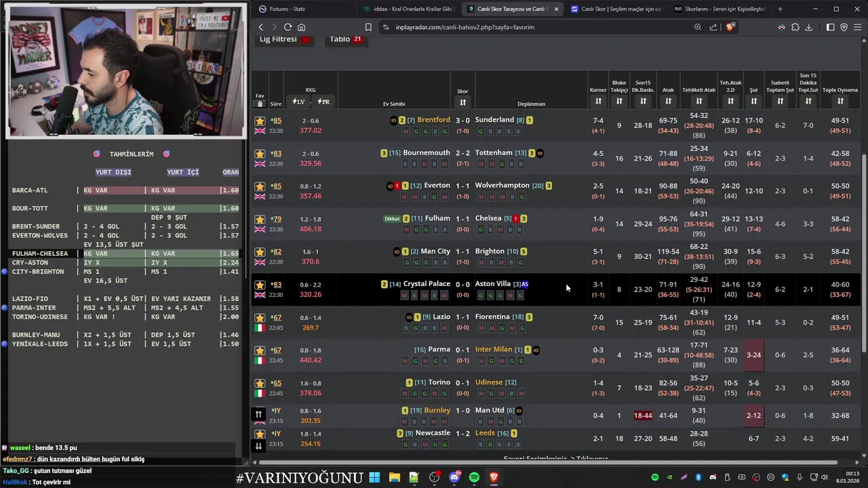Open Windows Start menu
868x488 pixels.
pos(374,477)
